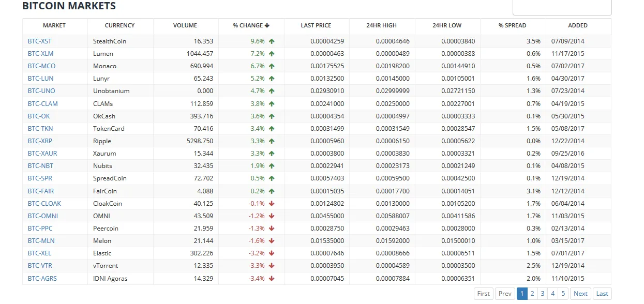This screenshot has width=644, height=304.
Task: Click red down arrow in Elastic row
Action: 272,253
